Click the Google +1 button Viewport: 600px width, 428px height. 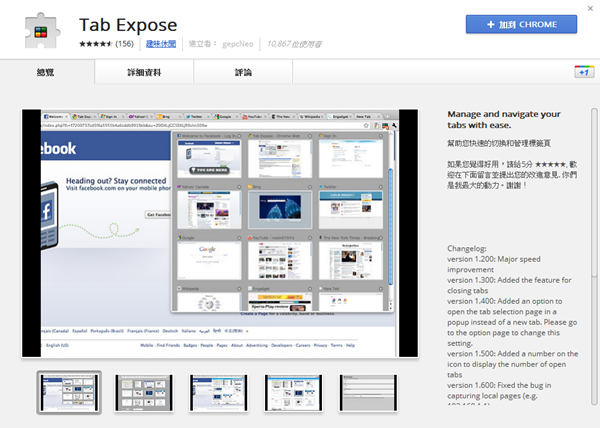(x=584, y=72)
